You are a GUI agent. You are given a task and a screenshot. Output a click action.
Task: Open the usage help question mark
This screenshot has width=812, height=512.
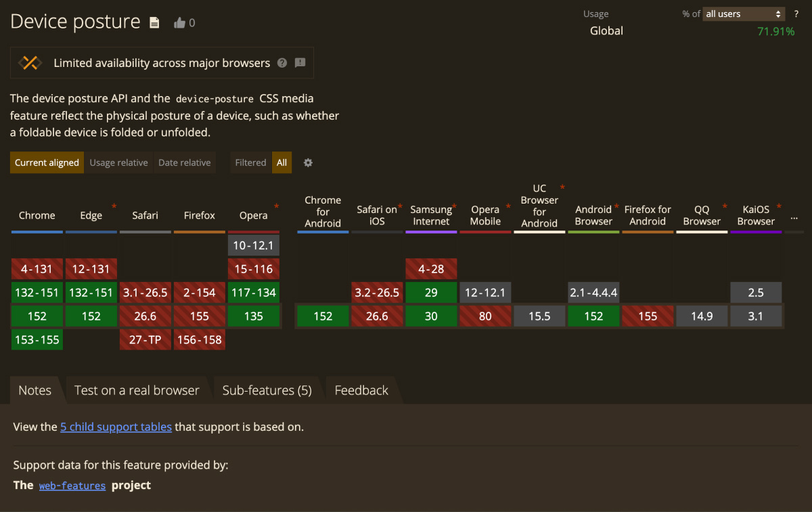[x=796, y=14]
